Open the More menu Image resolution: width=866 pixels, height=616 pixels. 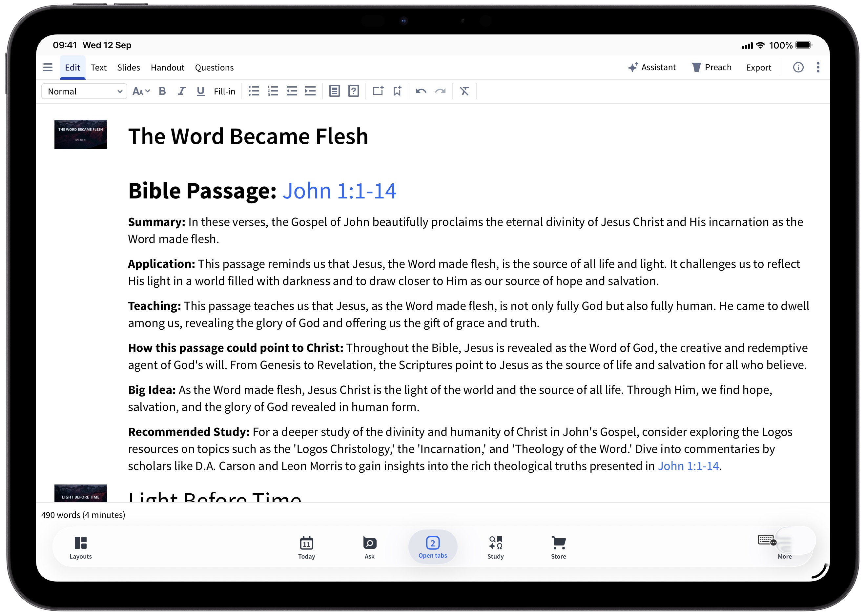coord(785,548)
